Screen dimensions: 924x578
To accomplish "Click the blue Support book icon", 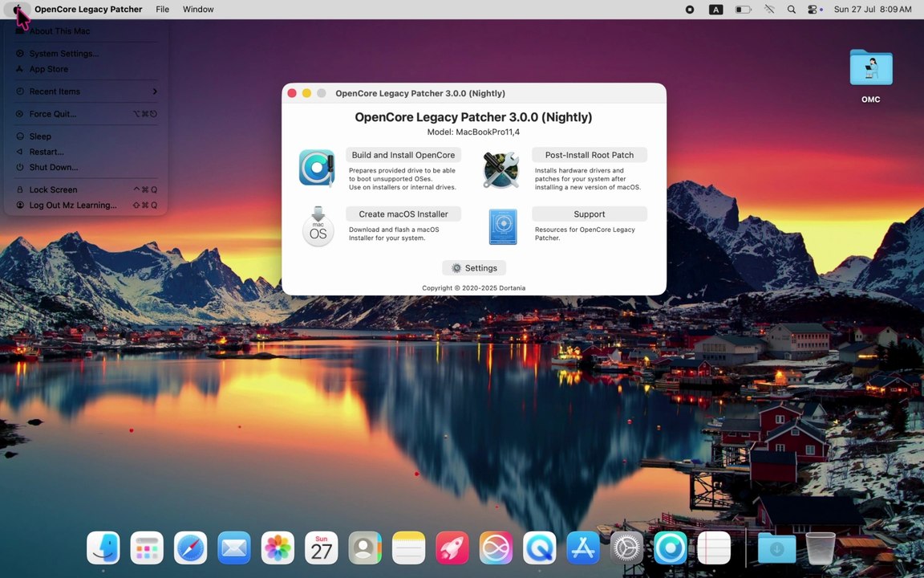I will point(503,226).
